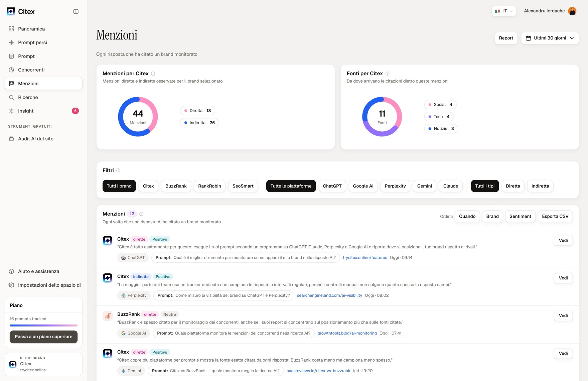
Task: Filter mentions by Citex brand
Action: (x=148, y=186)
